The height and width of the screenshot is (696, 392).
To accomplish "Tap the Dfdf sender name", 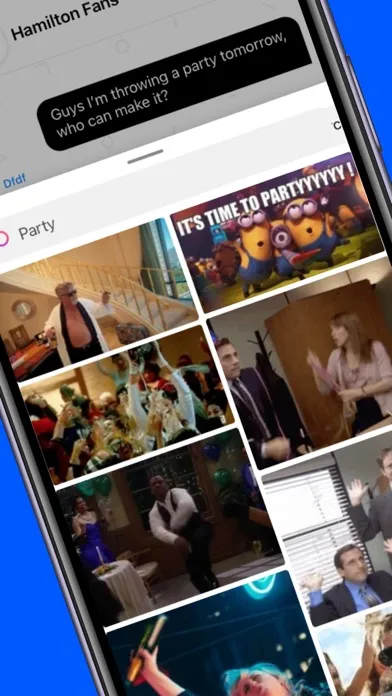I will point(15,181).
